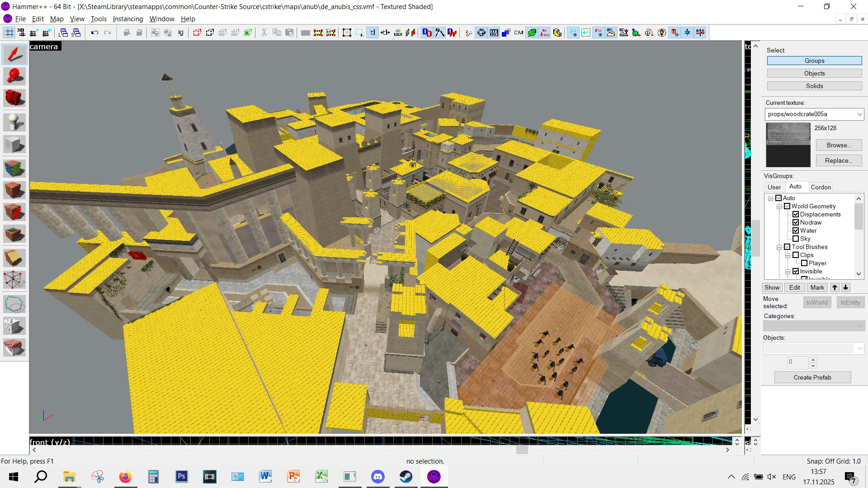Choose the Camera tool
868x488 pixels.
(14, 98)
